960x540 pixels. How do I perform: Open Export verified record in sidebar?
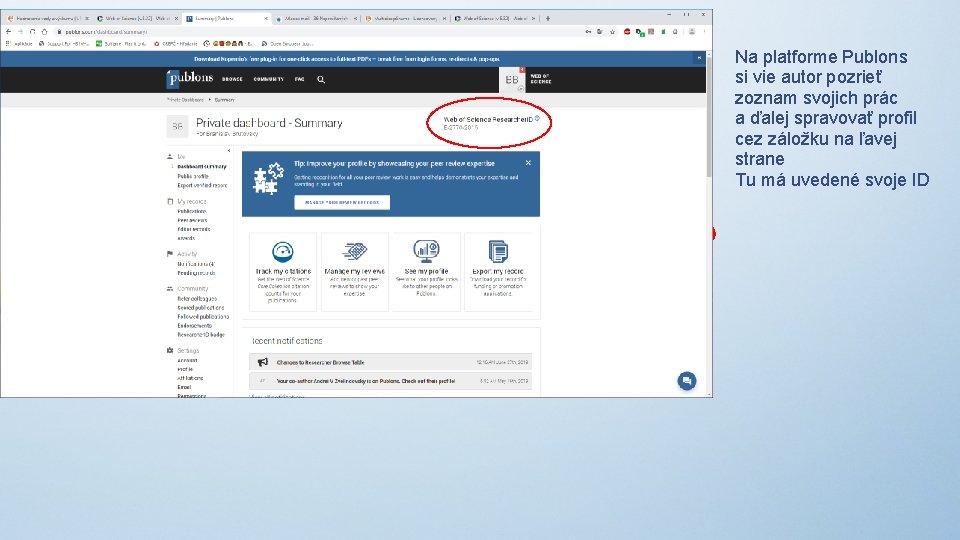pyautogui.click(x=202, y=186)
